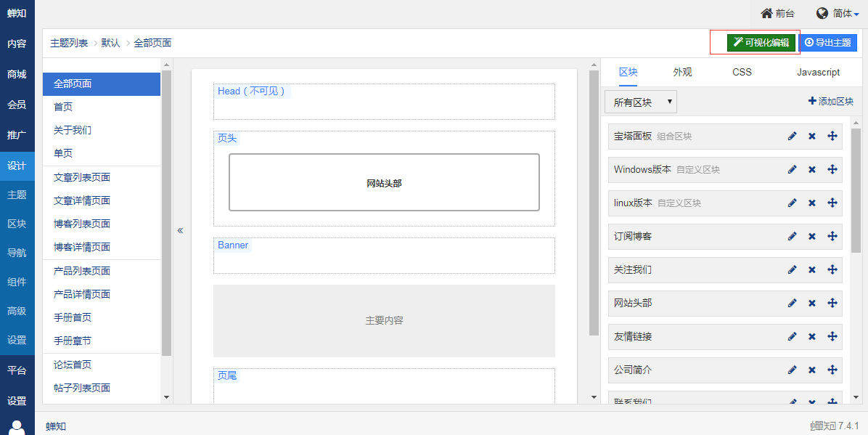This screenshot has width=868, height=435.
Task: Click pencil icon for 友情链接 block
Action: pyautogui.click(x=792, y=337)
